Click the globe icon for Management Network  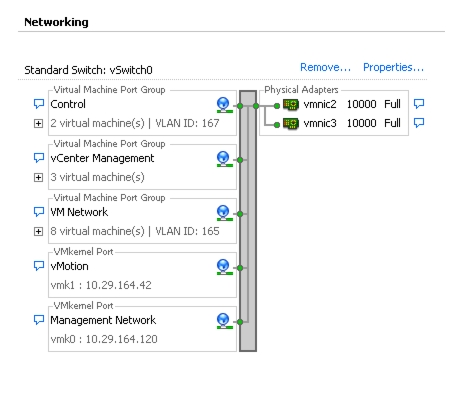[224, 321]
